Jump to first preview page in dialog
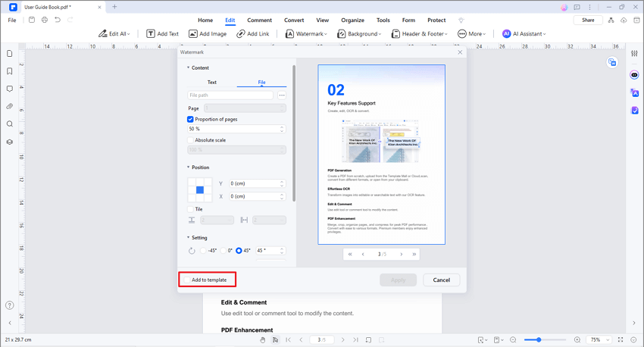Viewport: 644px width, 347px height. pos(350,255)
